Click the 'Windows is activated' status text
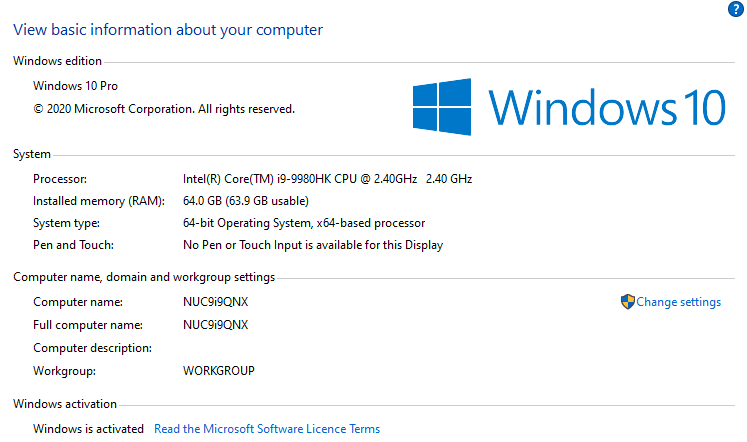The width and height of the screenshot is (747, 442). (88, 429)
